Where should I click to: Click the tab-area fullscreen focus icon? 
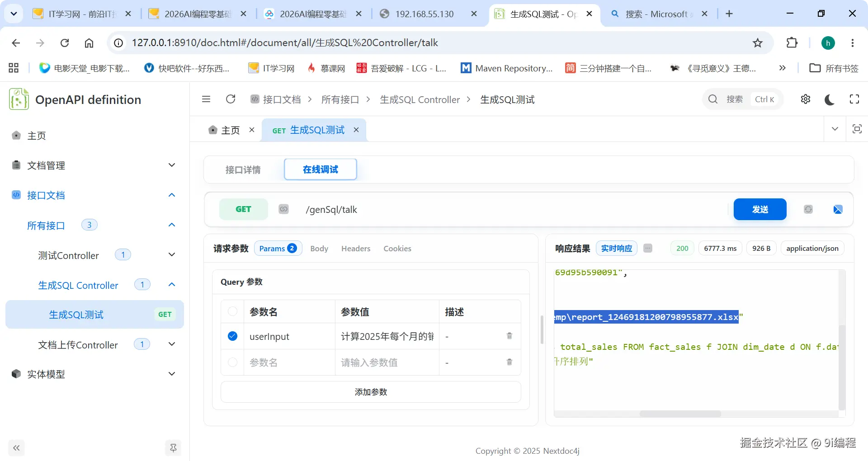pyautogui.click(x=857, y=129)
